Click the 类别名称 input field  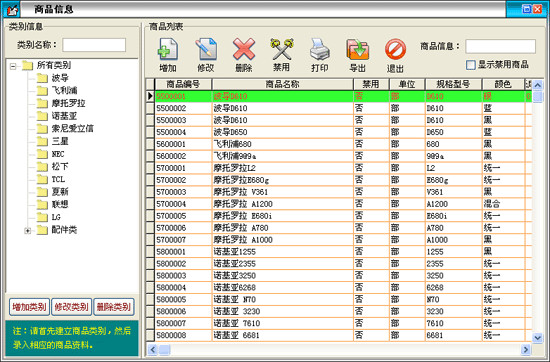(x=94, y=45)
